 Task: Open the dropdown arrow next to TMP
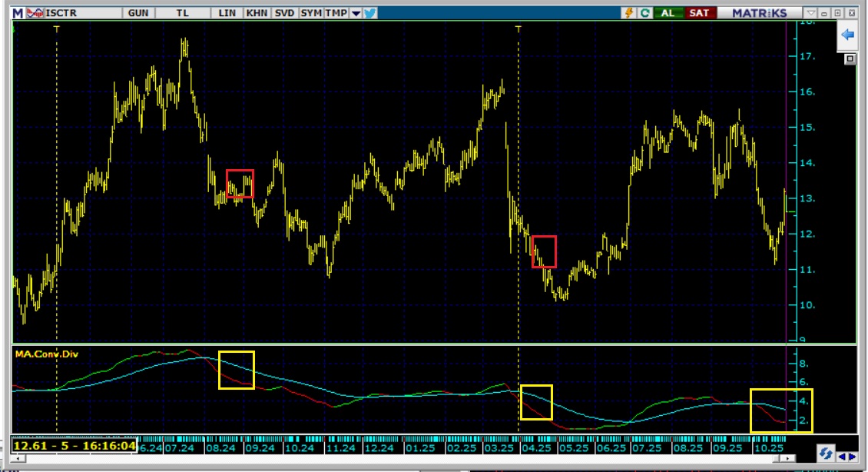tap(356, 14)
